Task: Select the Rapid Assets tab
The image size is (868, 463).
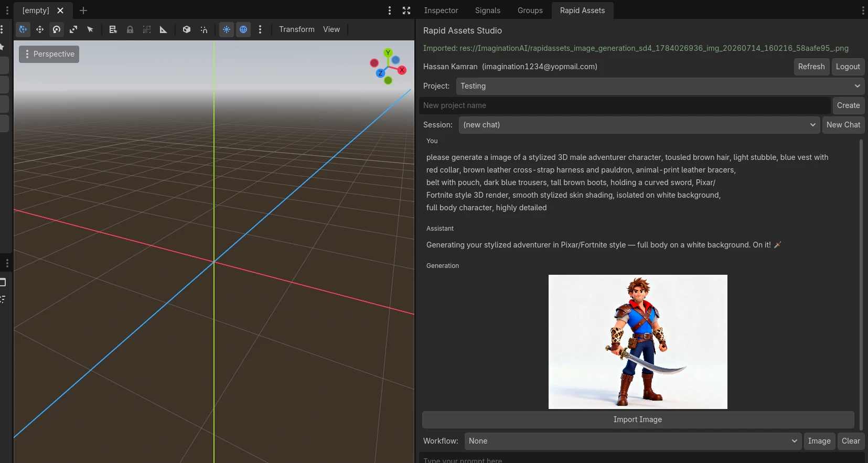Action: coord(582,10)
